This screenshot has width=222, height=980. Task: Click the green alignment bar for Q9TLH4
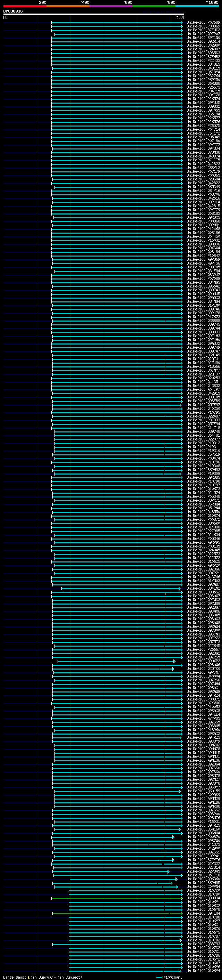[x=117, y=913]
